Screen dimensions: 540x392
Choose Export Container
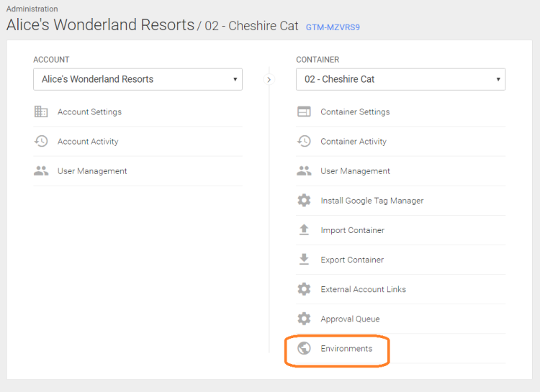pos(400,260)
